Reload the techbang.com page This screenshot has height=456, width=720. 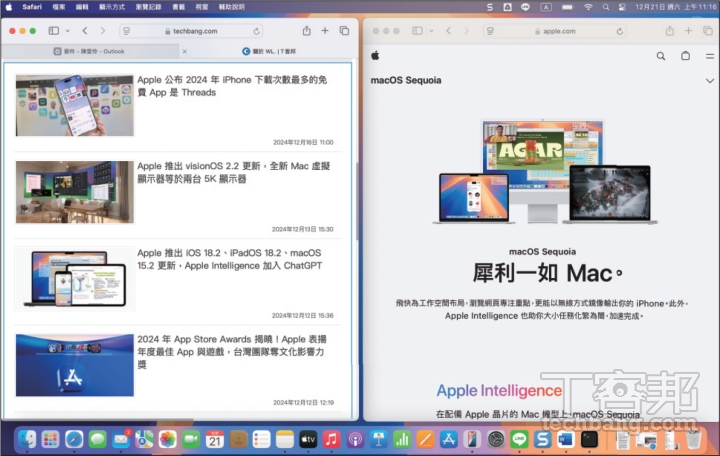256,31
